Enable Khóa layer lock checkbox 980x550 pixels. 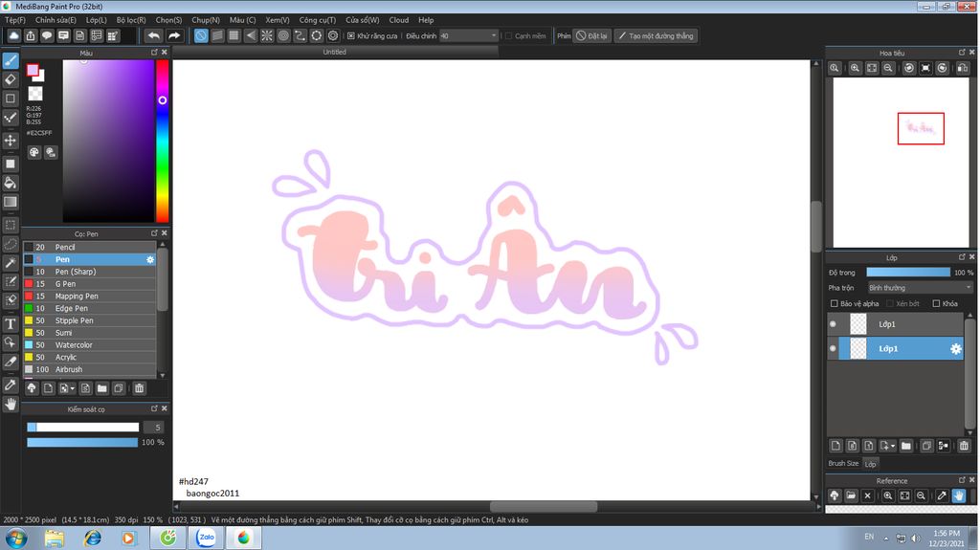[x=936, y=304]
